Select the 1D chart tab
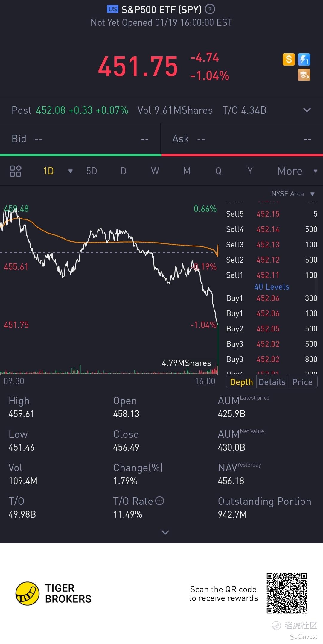323x644 pixels. 48,171
